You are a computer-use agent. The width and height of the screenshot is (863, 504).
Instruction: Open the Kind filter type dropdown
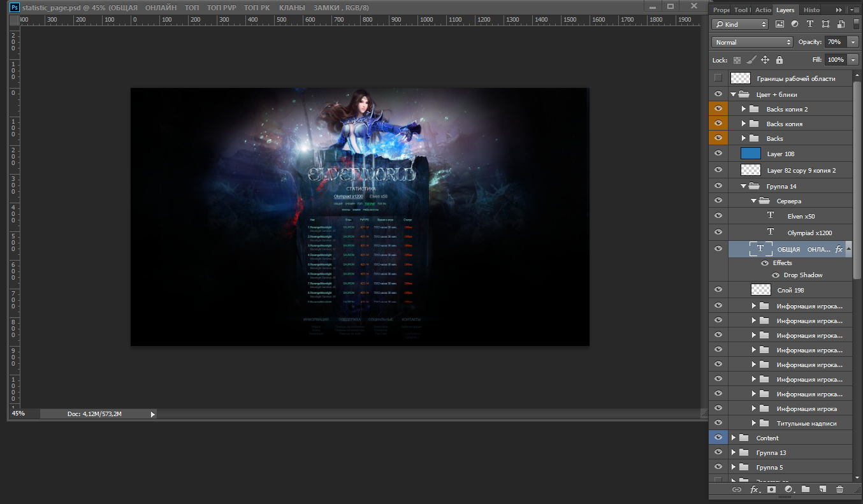pyautogui.click(x=739, y=24)
